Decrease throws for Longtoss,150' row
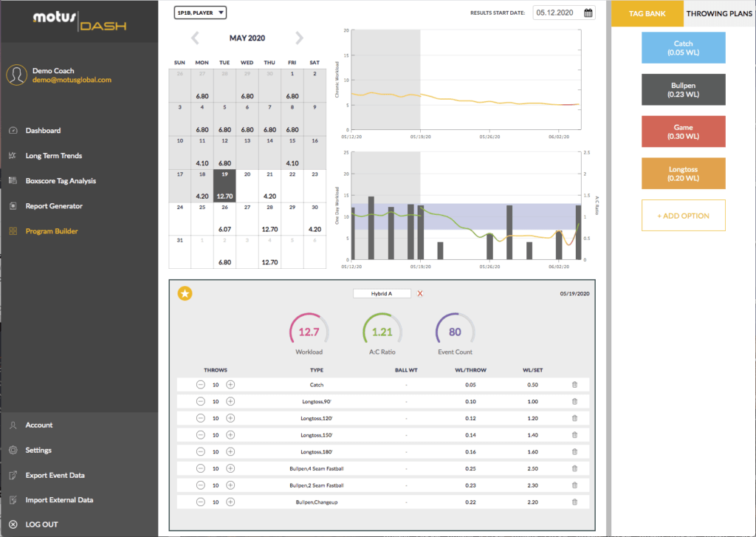756x537 pixels. (201, 435)
